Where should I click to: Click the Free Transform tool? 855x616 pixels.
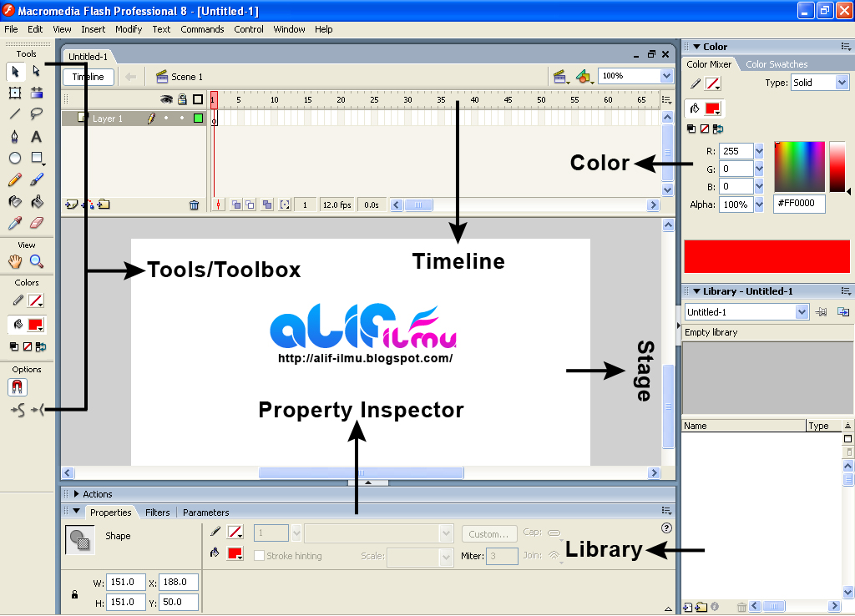pyautogui.click(x=15, y=93)
